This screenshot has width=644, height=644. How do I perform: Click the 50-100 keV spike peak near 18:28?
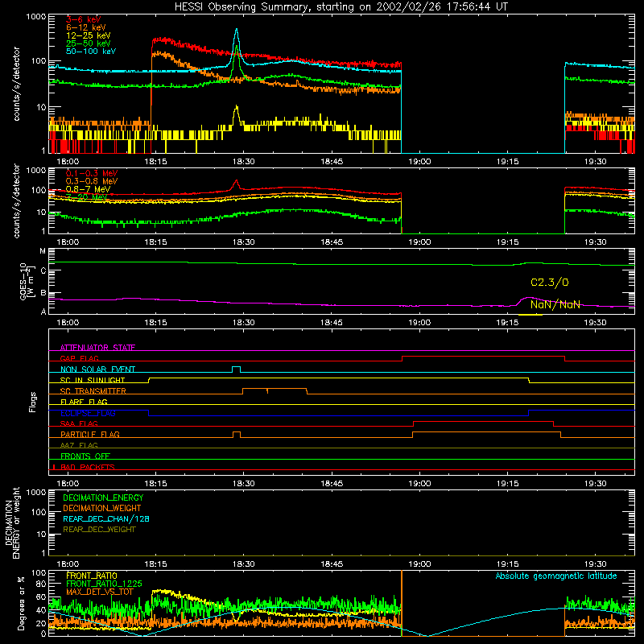click(x=236, y=30)
